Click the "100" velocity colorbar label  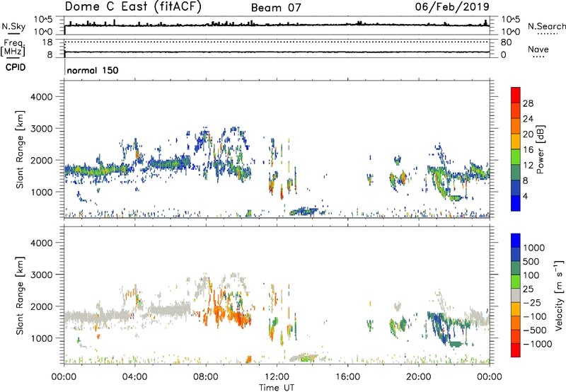click(531, 275)
